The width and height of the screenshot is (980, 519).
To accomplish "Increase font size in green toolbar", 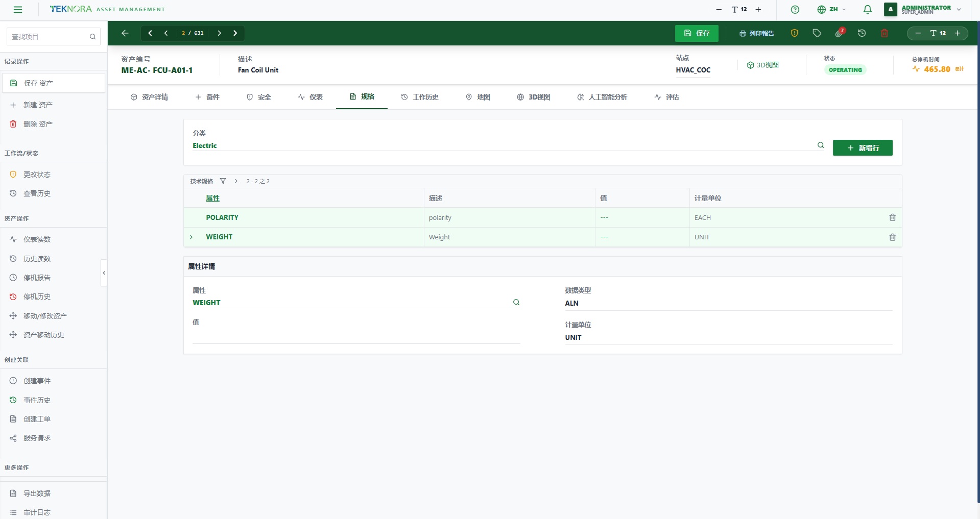I will coord(958,33).
